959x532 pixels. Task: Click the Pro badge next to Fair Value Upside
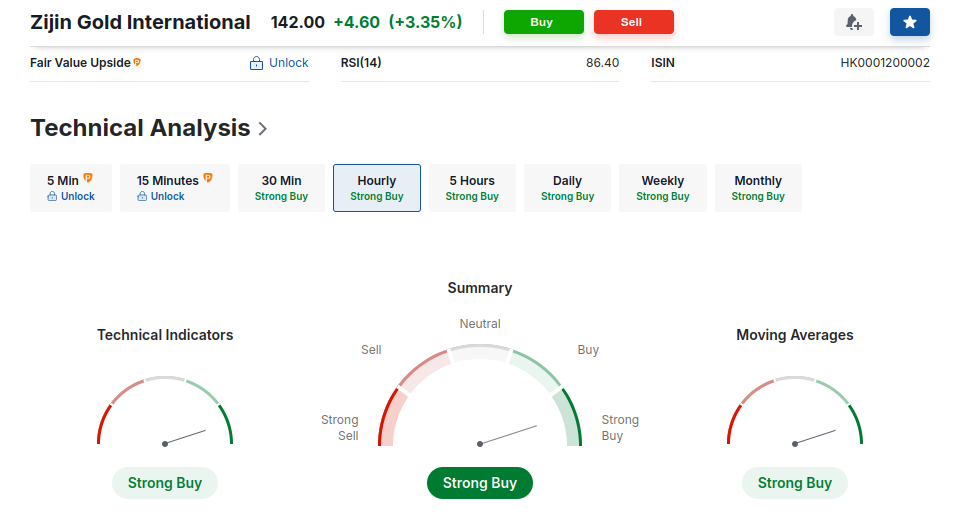click(137, 62)
